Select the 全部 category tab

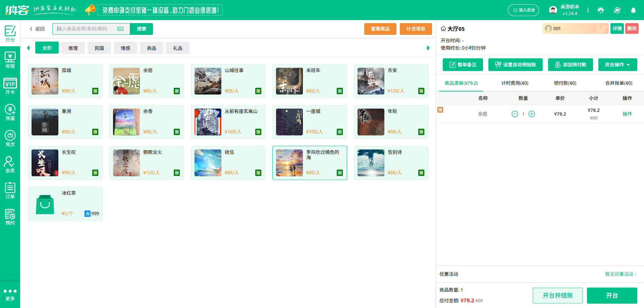(x=47, y=48)
